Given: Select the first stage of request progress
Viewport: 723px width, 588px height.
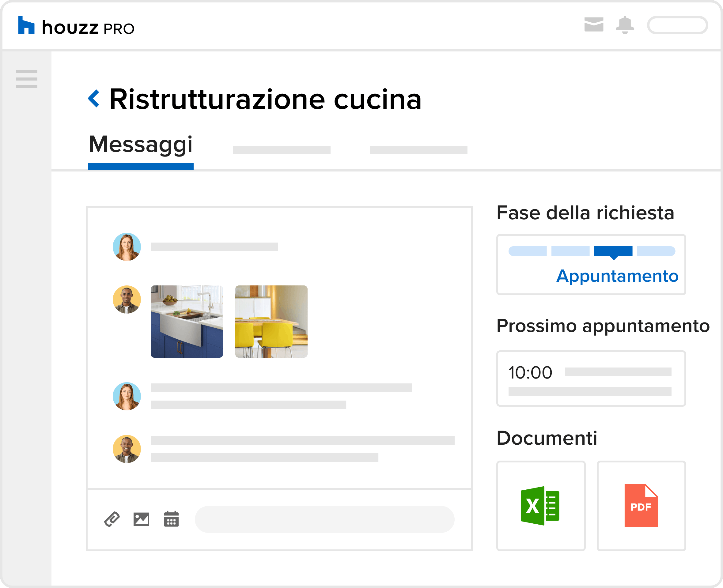Looking at the screenshot, I should coord(528,251).
